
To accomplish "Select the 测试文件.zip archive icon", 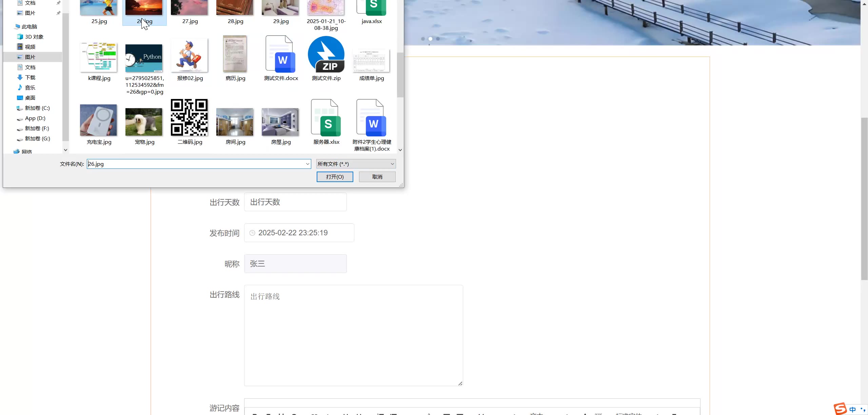I will click(x=326, y=54).
